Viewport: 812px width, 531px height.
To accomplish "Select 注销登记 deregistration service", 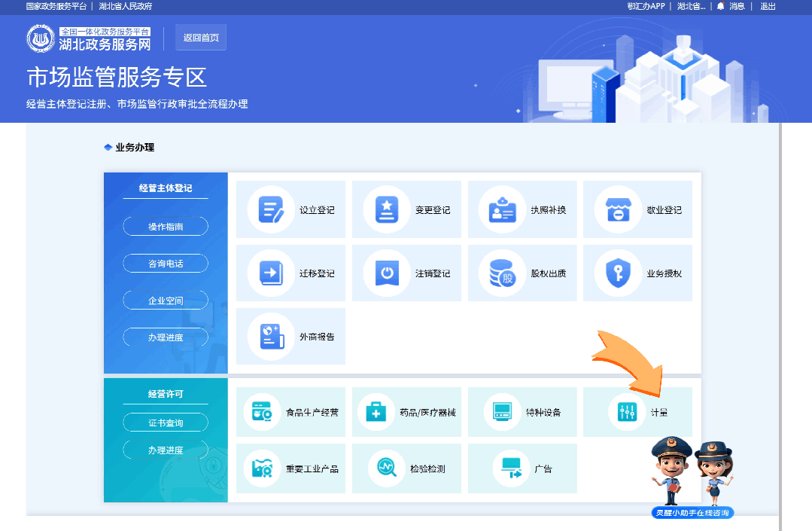I will pyautogui.click(x=406, y=273).
